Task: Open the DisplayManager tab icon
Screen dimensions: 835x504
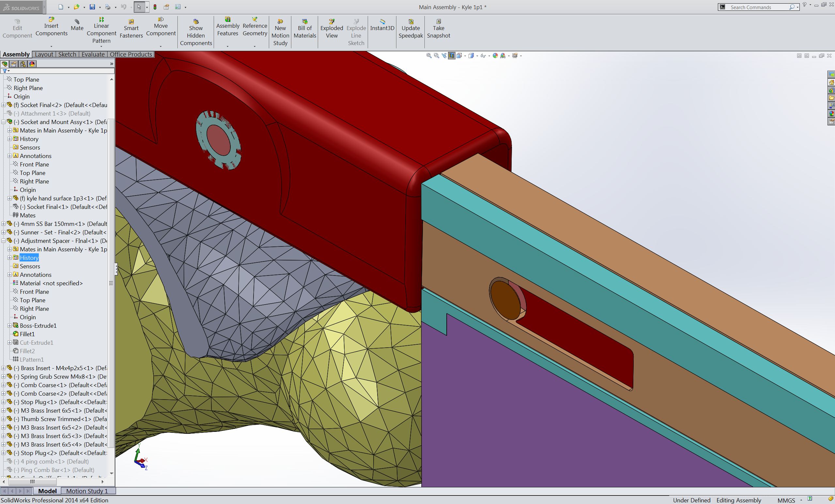Action: [x=32, y=64]
